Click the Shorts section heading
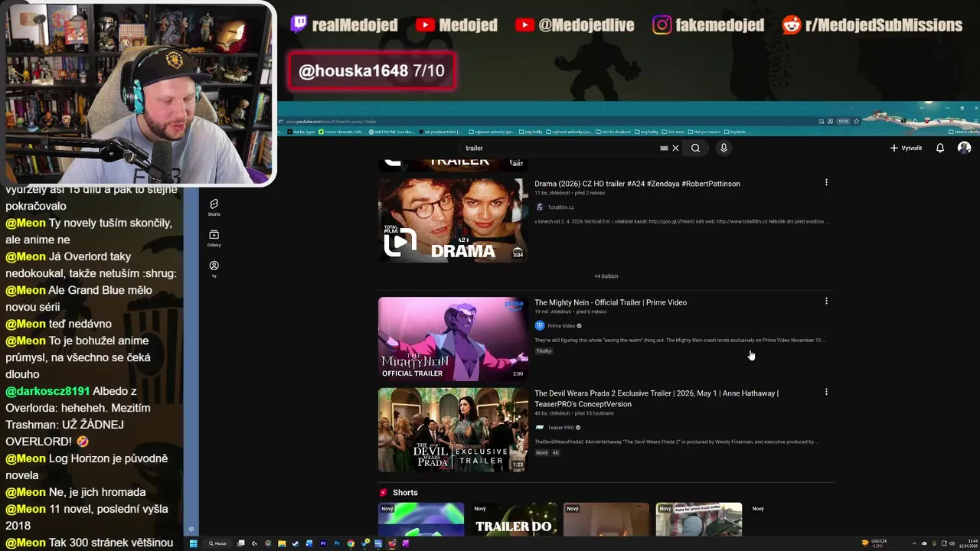The image size is (980, 551). tap(405, 493)
